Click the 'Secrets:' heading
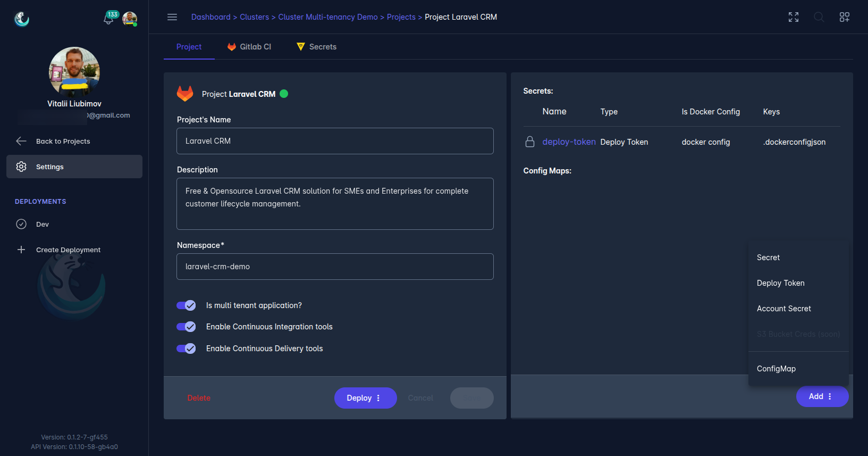This screenshot has width=868, height=456. [x=538, y=91]
